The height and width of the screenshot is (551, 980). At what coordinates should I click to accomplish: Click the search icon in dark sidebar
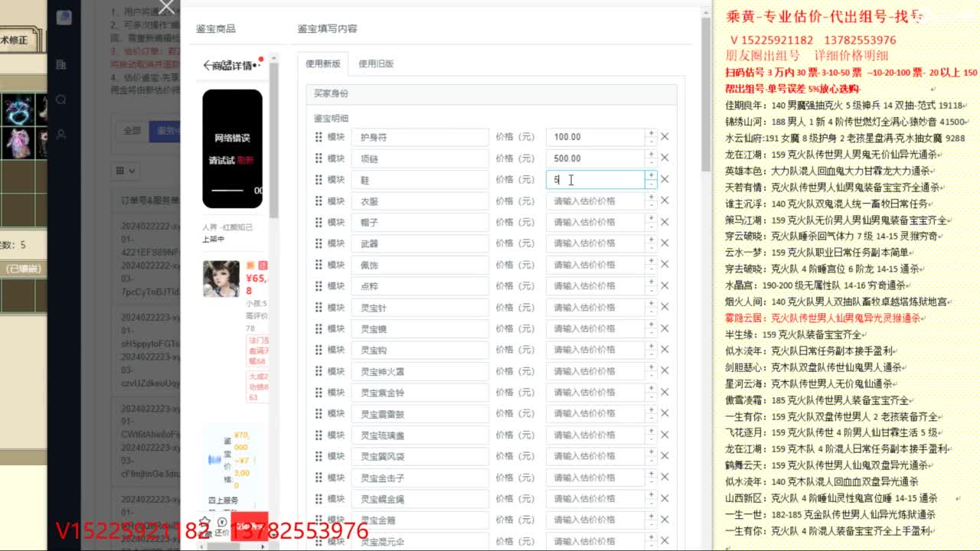(61, 99)
